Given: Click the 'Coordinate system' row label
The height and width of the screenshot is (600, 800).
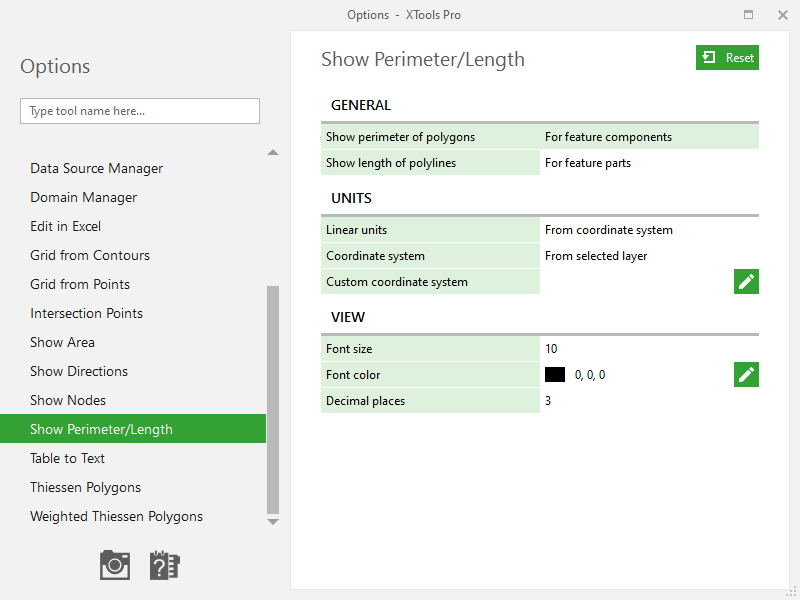Looking at the screenshot, I should pyautogui.click(x=375, y=256).
